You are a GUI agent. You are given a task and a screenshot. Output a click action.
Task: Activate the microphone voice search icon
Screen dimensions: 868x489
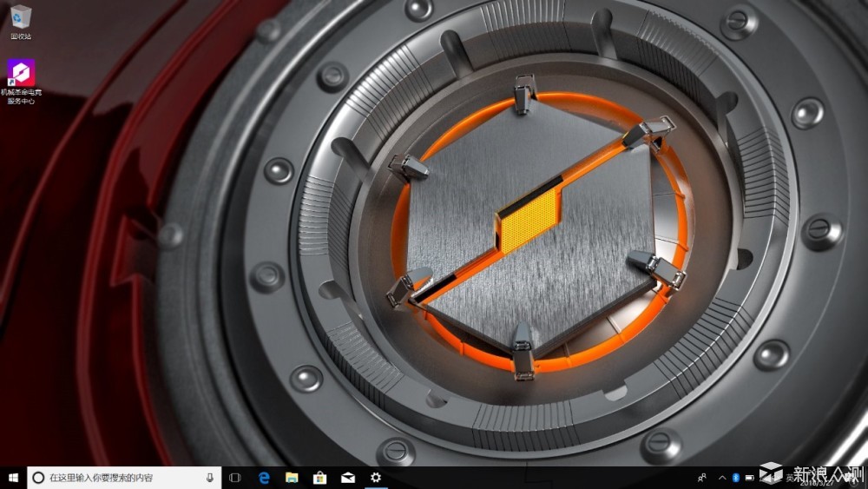tap(210, 478)
